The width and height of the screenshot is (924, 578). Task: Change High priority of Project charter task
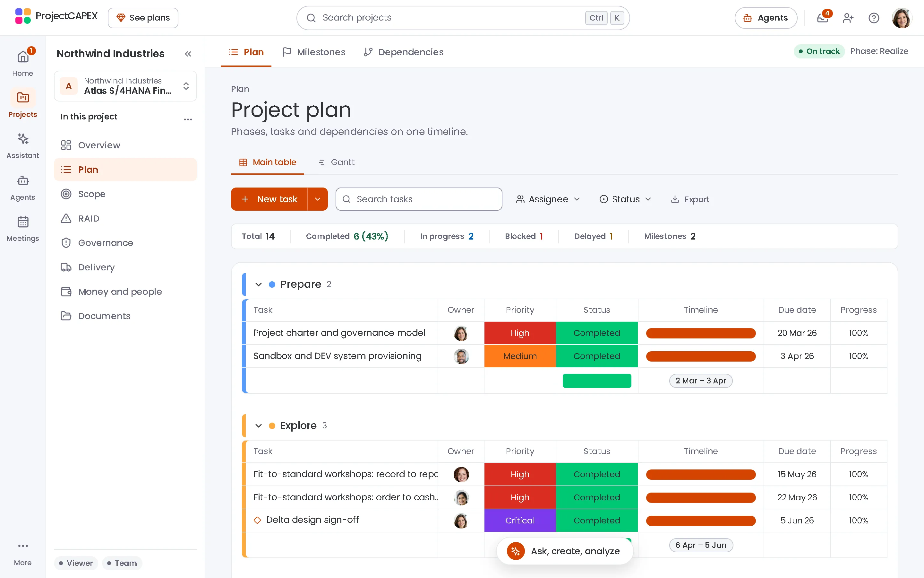[520, 333]
